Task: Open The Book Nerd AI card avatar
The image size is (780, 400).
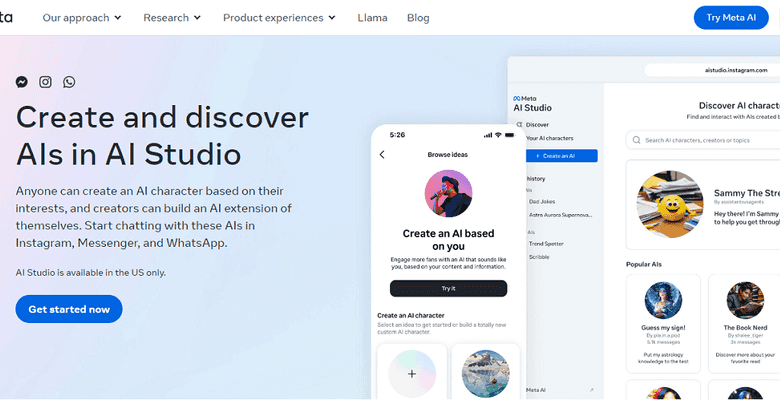Action: point(745,300)
